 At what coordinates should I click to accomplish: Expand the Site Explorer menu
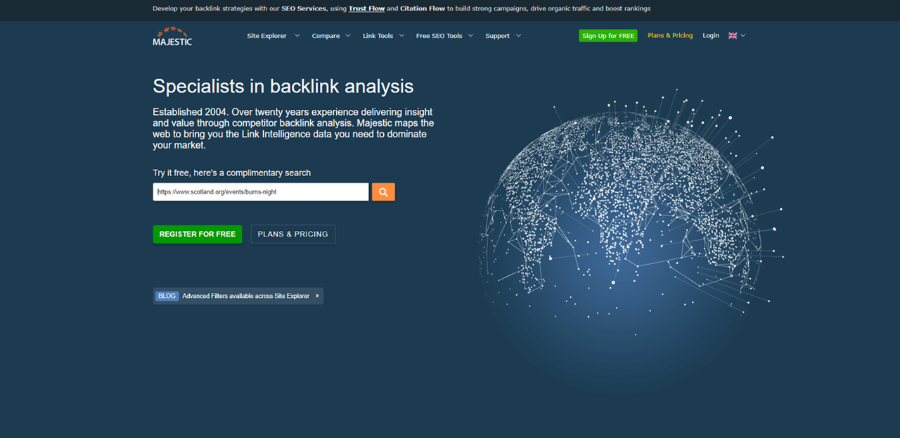pyautogui.click(x=273, y=36)
